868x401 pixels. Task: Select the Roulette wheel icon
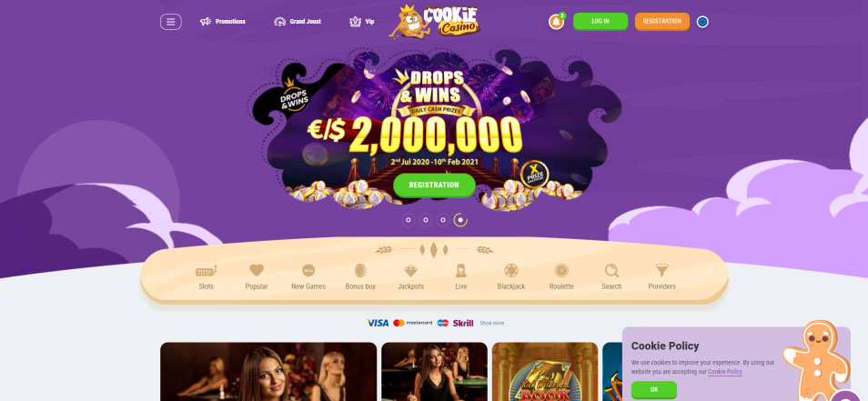561,270
